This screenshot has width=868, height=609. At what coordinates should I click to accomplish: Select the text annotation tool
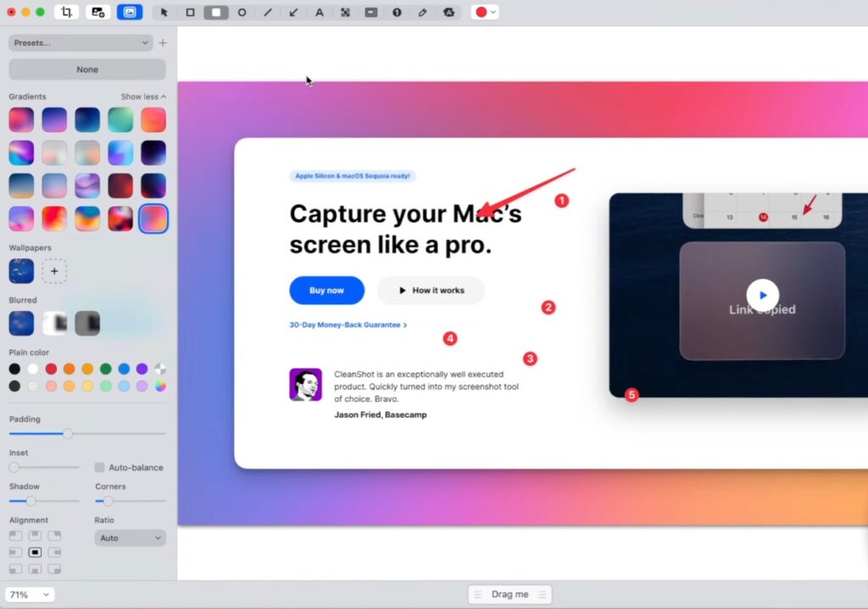[x=320, y=12]
